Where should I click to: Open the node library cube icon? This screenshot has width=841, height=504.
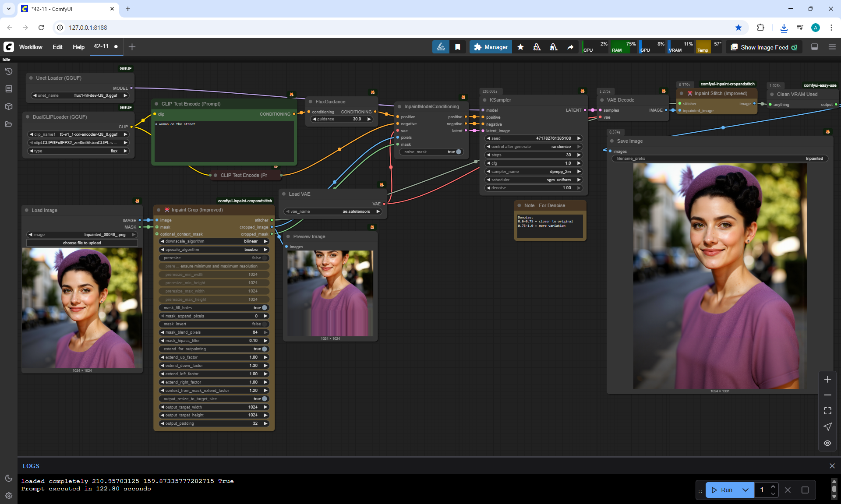pos(8,106)
